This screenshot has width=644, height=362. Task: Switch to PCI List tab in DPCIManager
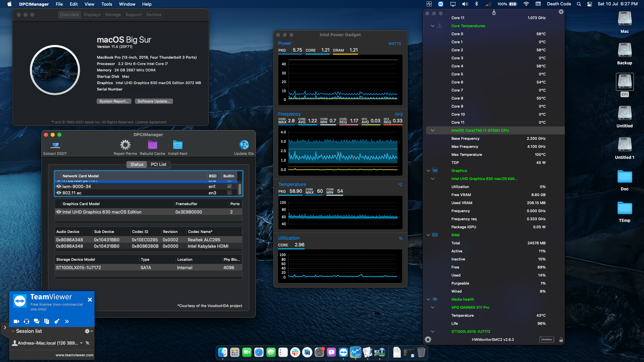[159, 164]
